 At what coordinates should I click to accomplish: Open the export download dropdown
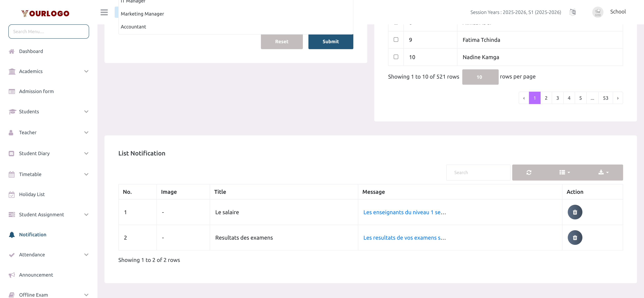[x=603, y=172]
